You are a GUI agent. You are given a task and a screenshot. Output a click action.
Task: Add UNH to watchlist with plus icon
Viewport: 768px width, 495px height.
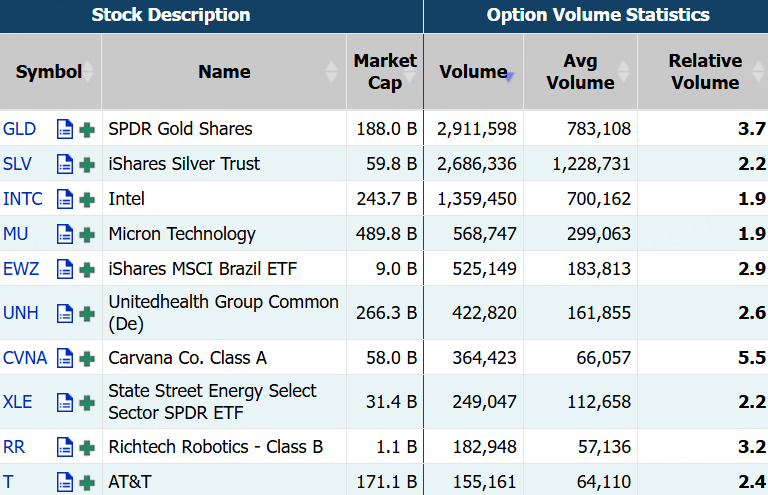pos(87,313)
